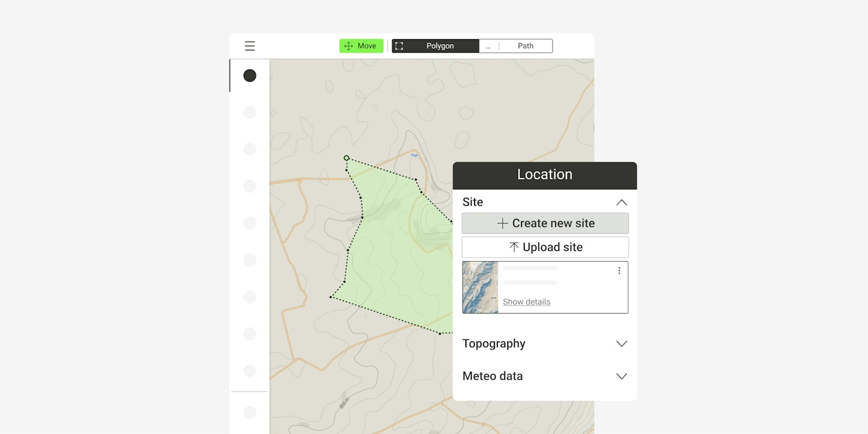The image size is (868, 434).
Task: Open the hamburger menu
Action: pyautogui.click(x=250, y=46)
